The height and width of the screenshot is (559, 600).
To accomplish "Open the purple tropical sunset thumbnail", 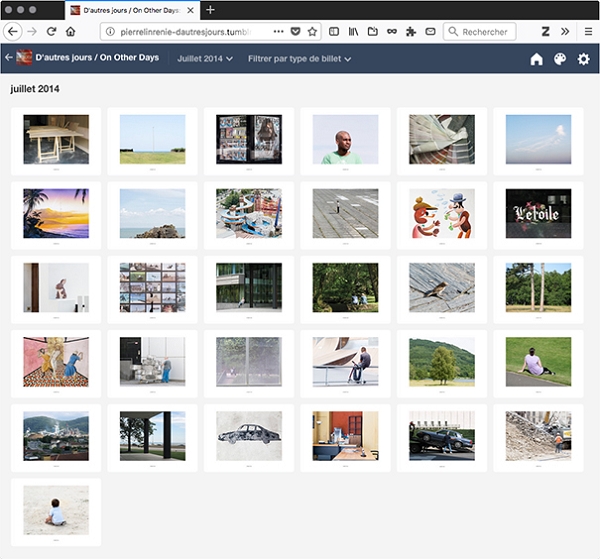I will point(56,213).
